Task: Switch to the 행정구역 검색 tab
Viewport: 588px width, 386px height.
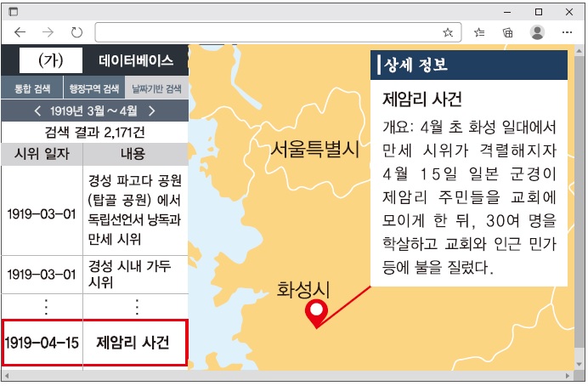Action: (x=93, y=88)
